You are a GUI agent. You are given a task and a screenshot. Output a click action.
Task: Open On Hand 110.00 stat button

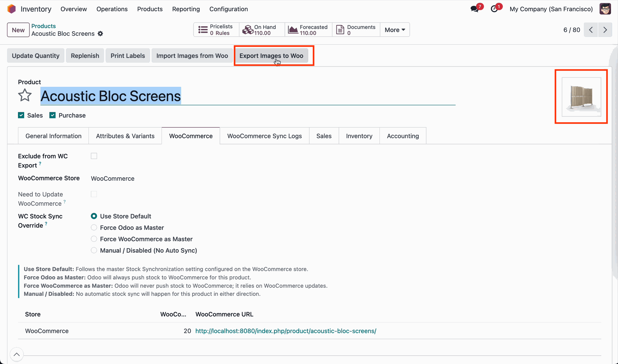[x=262, y=30]
